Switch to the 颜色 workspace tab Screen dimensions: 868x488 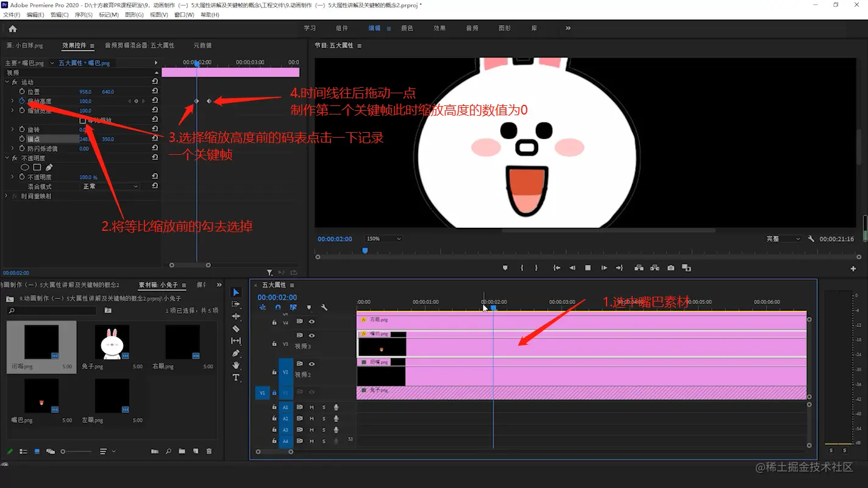(407, 28)
